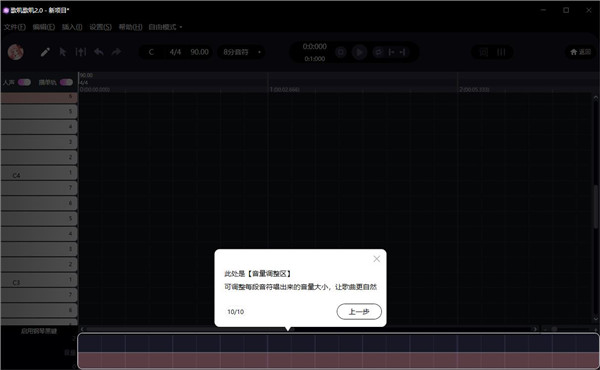Jump to the start marker icon
This screenshot has height=370, width=600.
click(391, 52)
